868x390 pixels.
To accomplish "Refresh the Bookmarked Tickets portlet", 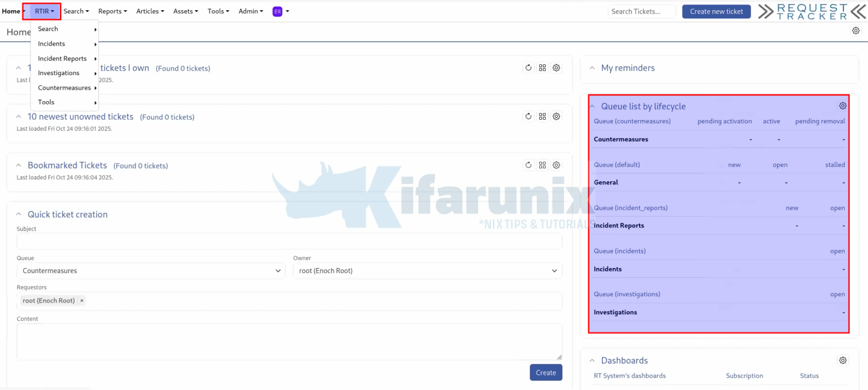I will click(x=528, y=165).
